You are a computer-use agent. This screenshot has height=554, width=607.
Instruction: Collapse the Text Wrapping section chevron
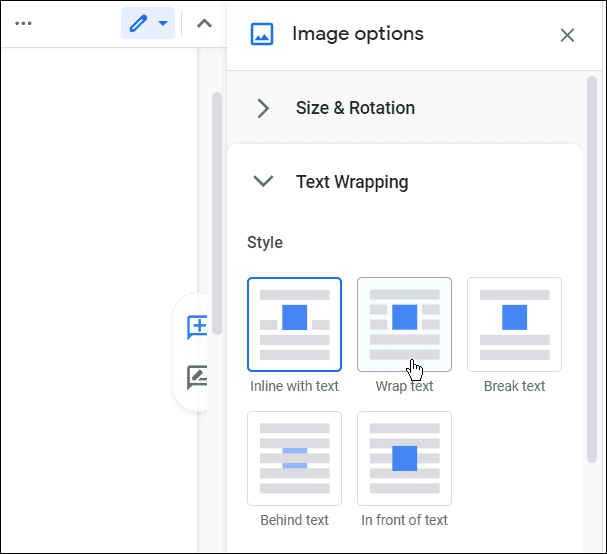point(263,181)
